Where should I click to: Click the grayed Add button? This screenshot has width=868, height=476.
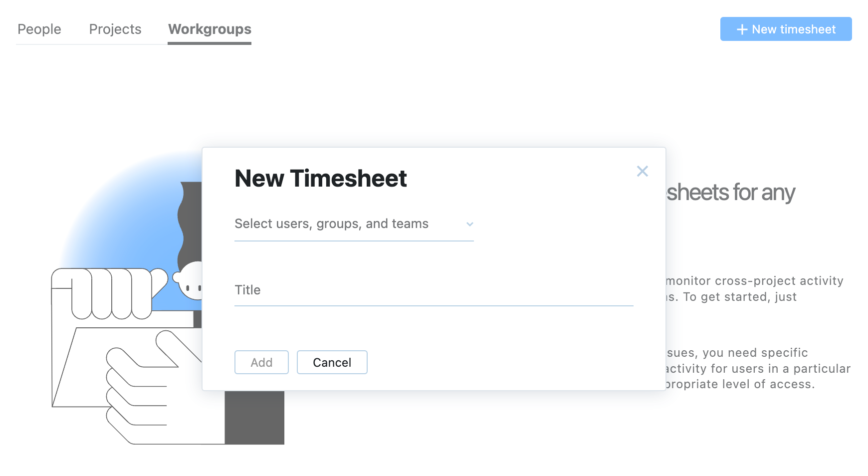point(261,362)
